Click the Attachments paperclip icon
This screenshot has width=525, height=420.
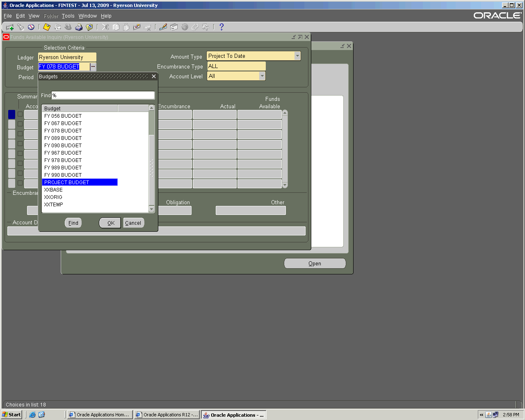(195, 27)
